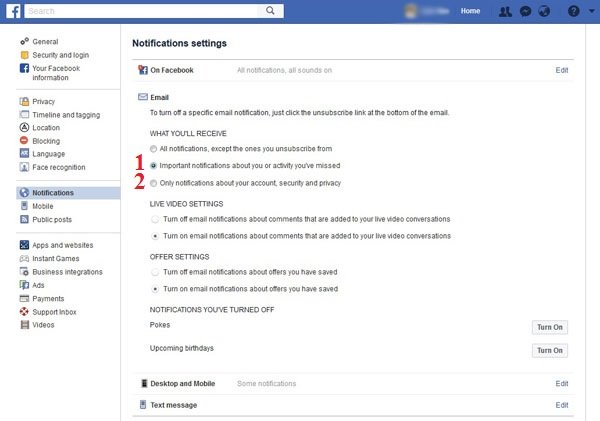
Task: Click the profile picture in top bar
Action: [411, 11]
